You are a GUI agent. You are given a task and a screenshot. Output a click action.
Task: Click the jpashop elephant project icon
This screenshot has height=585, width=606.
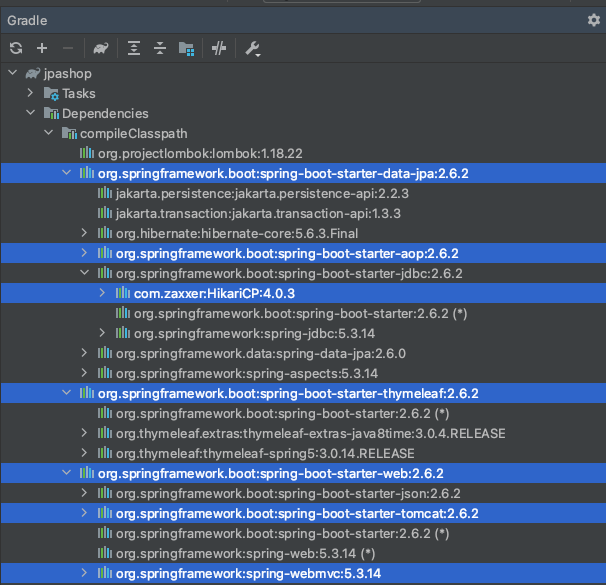(33, 73)
